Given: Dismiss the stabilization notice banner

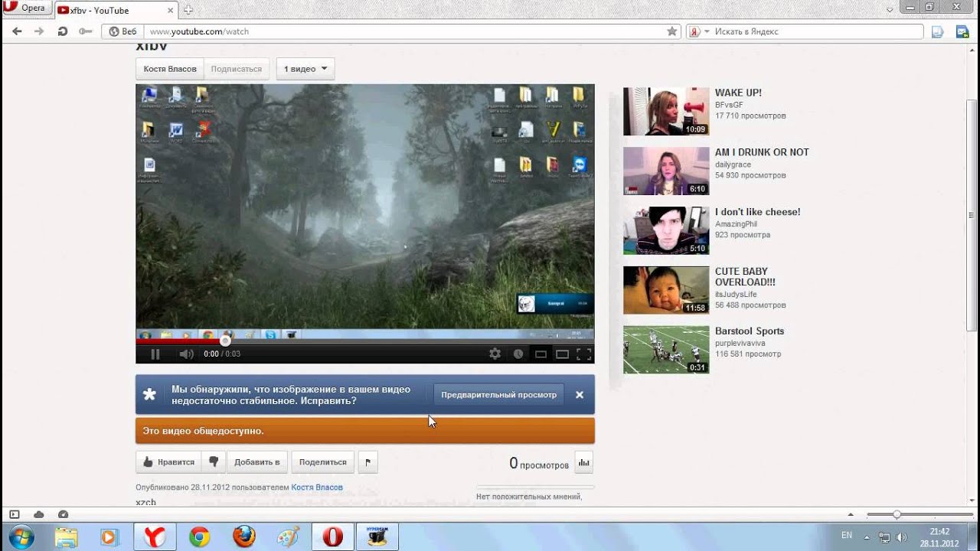Looking at the screenshot, I should 580,395.
